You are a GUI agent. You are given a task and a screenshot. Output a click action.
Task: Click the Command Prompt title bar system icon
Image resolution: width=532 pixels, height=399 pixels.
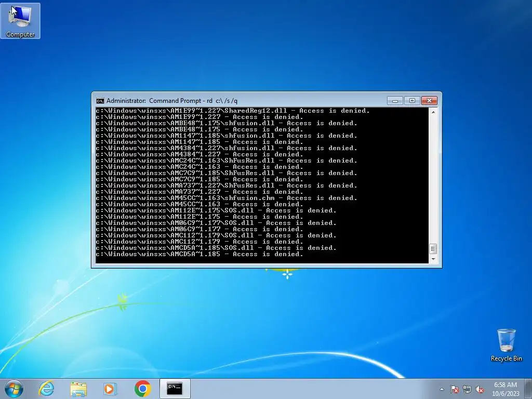[100, 101]
